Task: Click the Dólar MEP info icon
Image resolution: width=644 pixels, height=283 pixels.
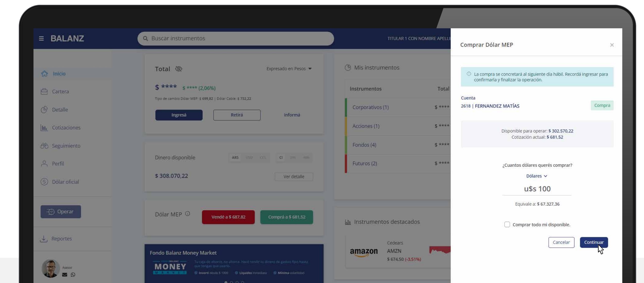Action: [188, 214]
